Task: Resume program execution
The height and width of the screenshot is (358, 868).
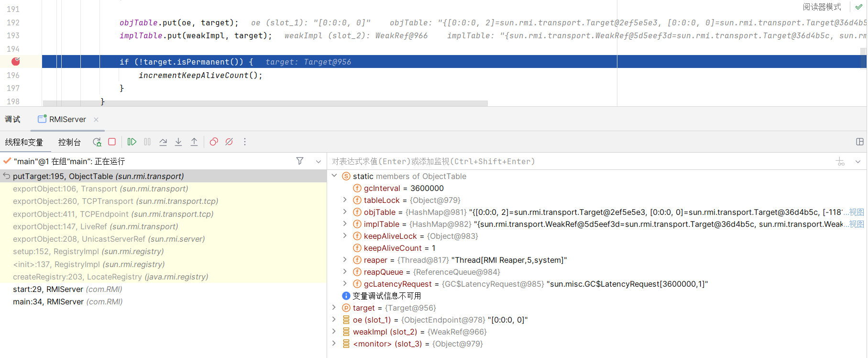Action: click(132, 142)
